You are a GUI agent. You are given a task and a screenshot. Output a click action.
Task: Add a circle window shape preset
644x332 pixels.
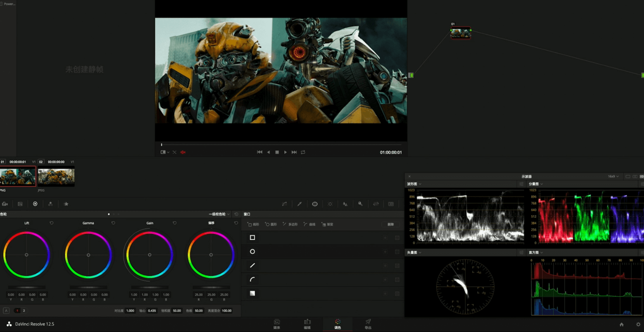(x=252, y=252)
